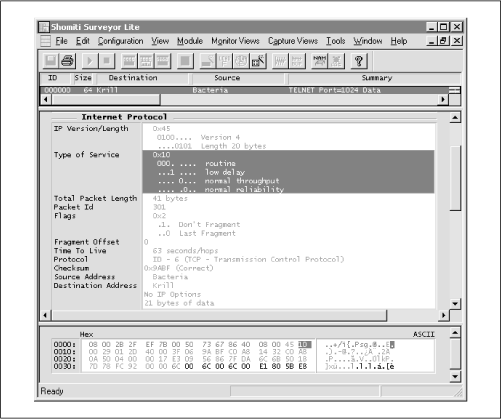The height and width of the screenshot is (420, 502).
Task: Open the Capture Views menu
Action: [x=293, y=41]
